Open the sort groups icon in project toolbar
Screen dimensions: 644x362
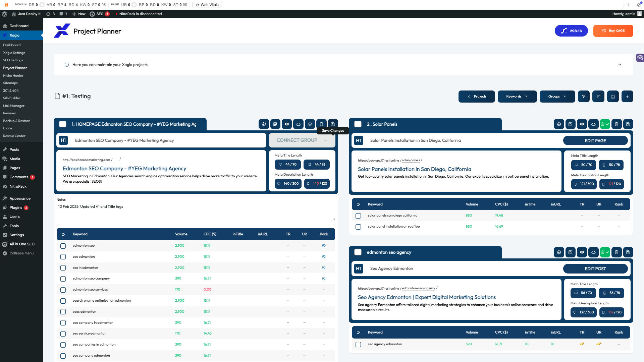tap(598, 97)
